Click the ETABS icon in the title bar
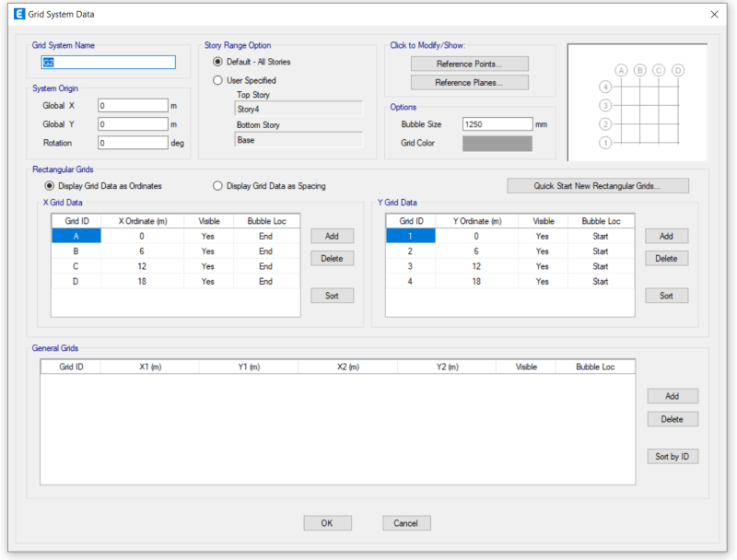The height and width of the screenshot is (560, 737). (x=19, y=14)
